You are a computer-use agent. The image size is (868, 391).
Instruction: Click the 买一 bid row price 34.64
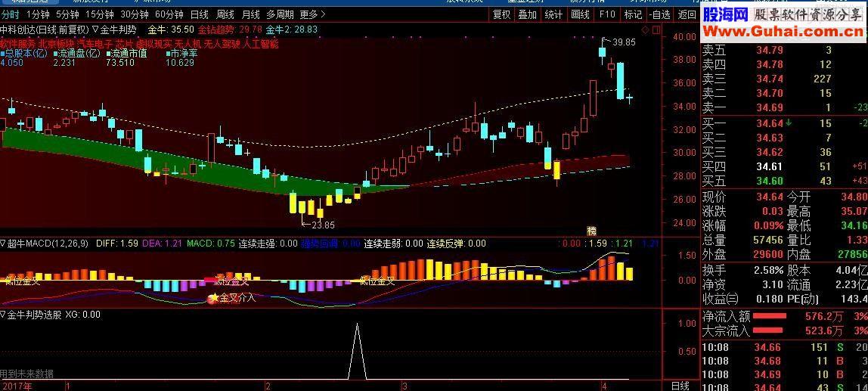pyautogui.click(x=770, y=123)
